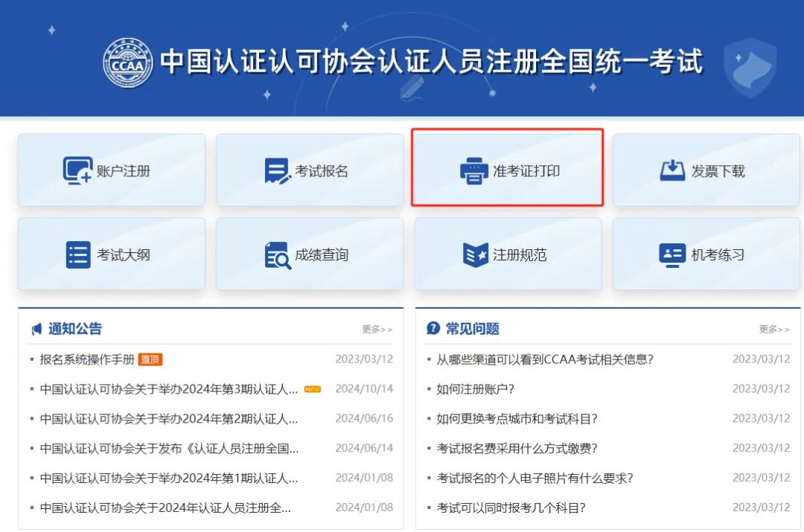Screen dimensions: 804x532
Task: Open the 成绩查询 tile
Action: [310, 254]
